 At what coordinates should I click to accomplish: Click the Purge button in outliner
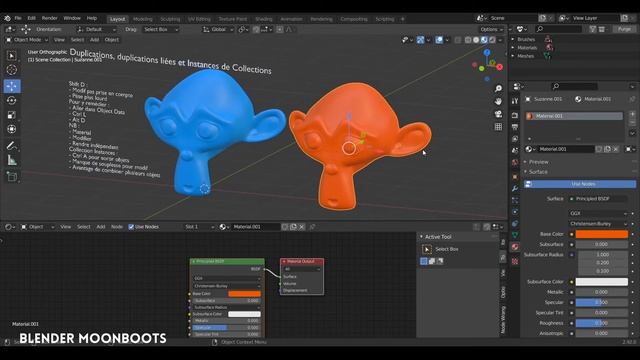click(x=624, y=29)
